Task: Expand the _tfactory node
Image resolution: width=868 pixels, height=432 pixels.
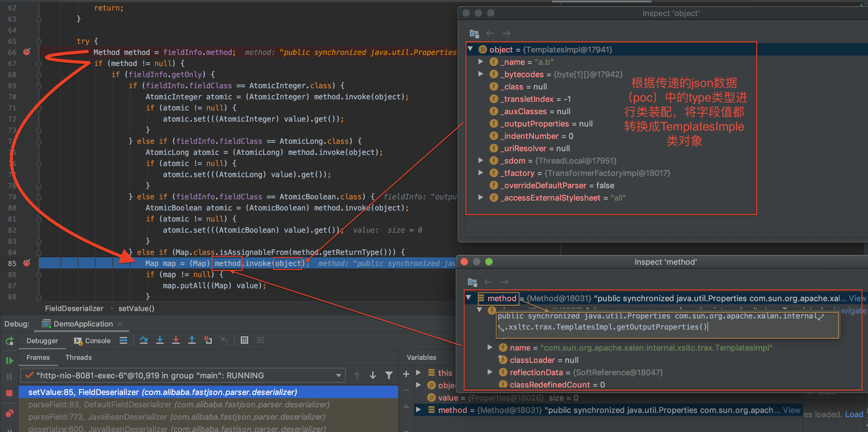Action: coord(481,173)
